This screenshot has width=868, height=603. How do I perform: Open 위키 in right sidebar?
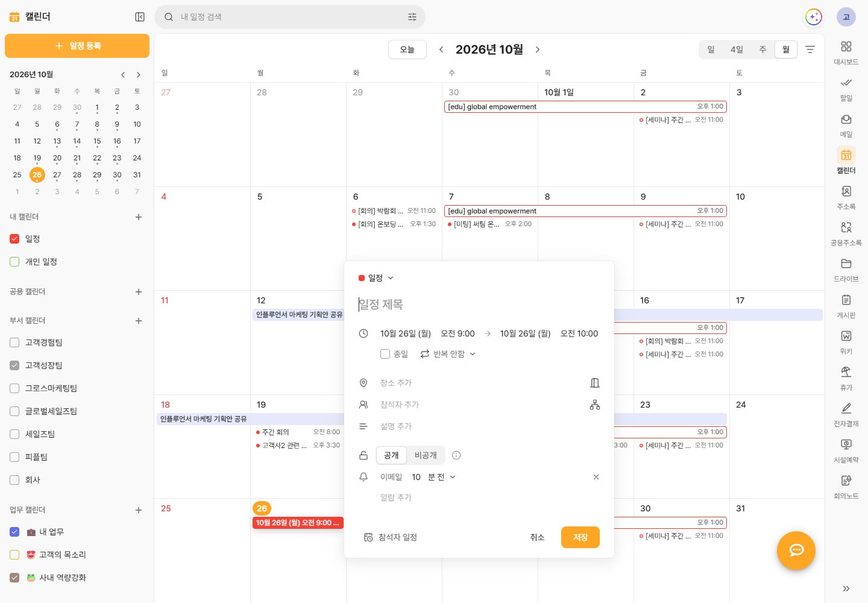pyautogui.click(x=846, y=342)
